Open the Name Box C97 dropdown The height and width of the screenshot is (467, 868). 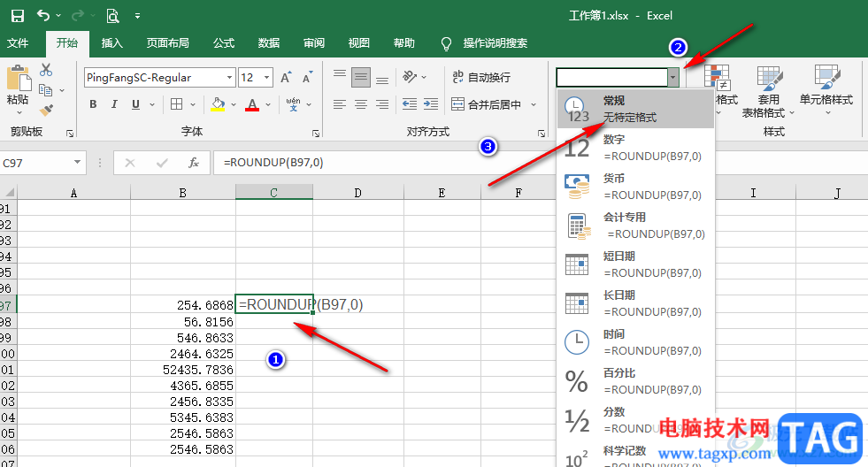coord(78,162)
